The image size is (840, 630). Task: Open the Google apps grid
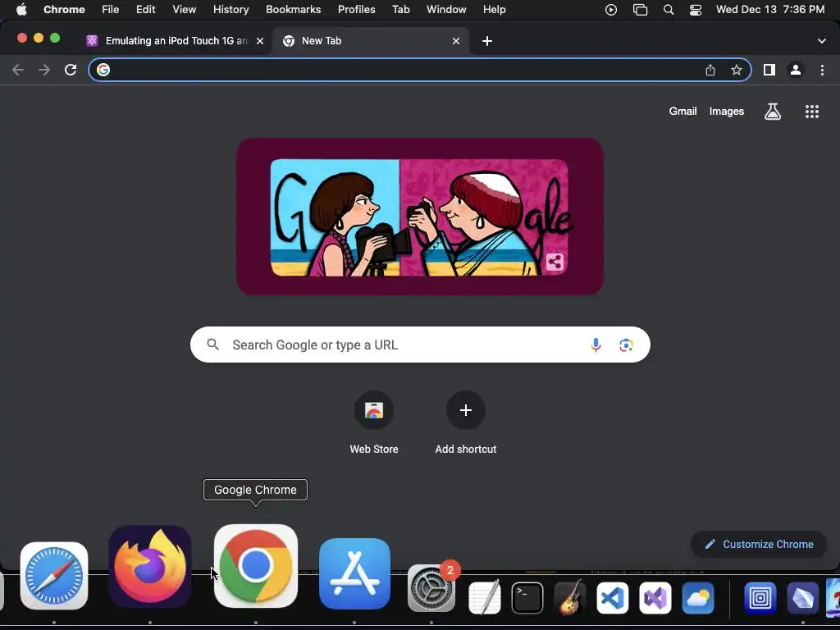point(811,112)
